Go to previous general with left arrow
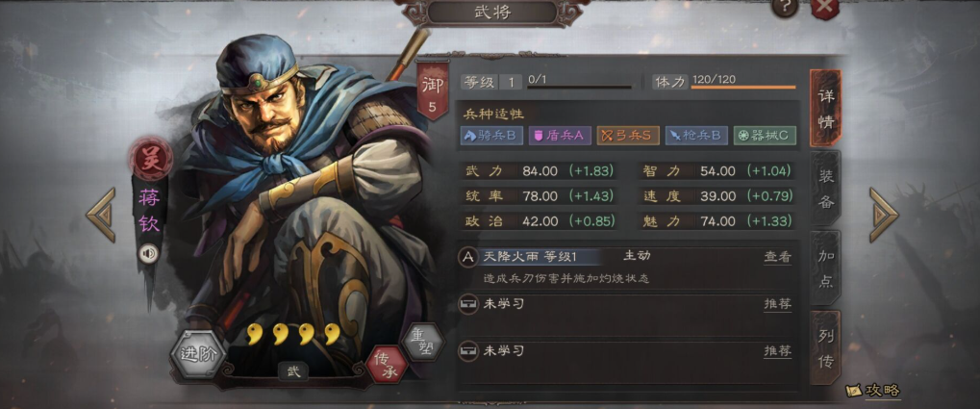This screenshot has width=980, height=409. tap(101, 215)
